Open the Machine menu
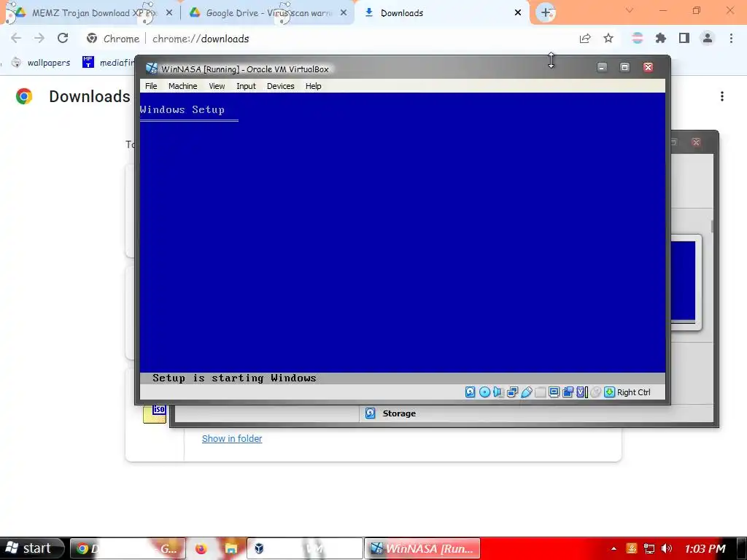Image resolution: width=747 pixels, height=560 pixels. [182, 86]
